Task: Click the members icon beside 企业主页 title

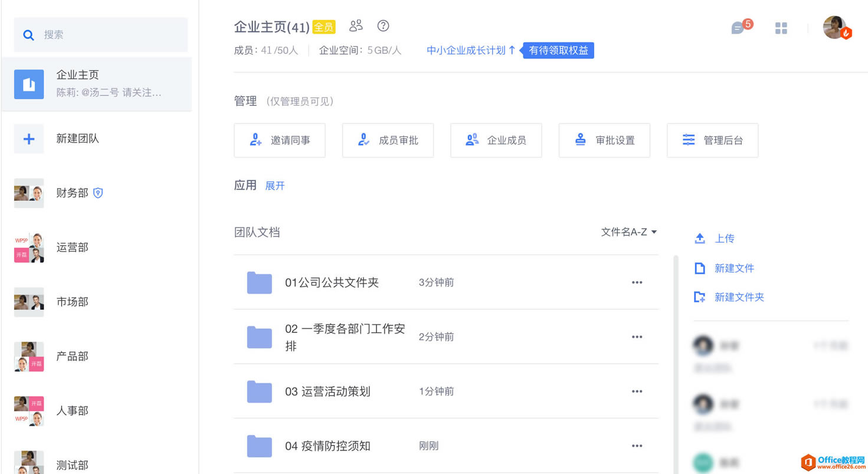Action: pyautogui.click(x=356, y=26)
